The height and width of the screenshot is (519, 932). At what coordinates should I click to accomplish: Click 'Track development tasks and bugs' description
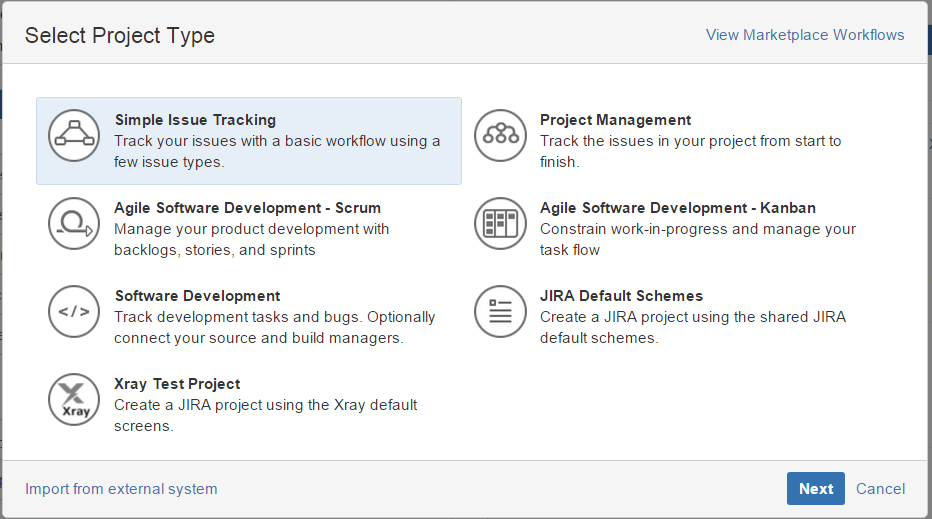tap(275, 328)
